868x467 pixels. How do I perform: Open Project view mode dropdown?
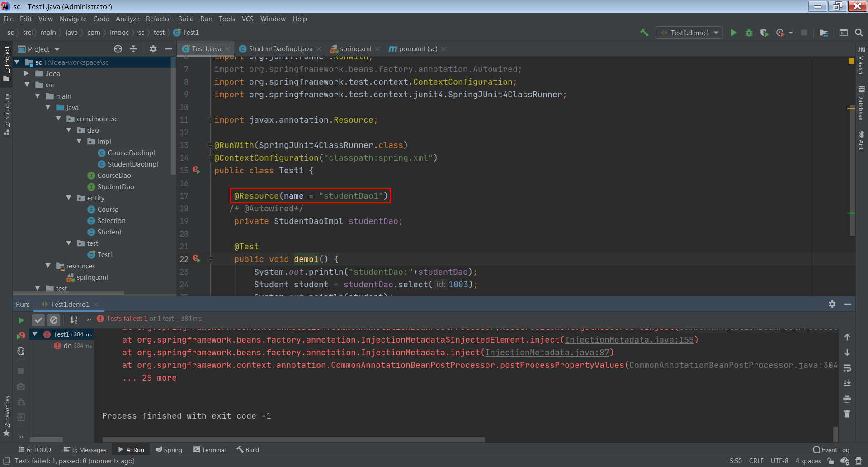pos(57,49)
